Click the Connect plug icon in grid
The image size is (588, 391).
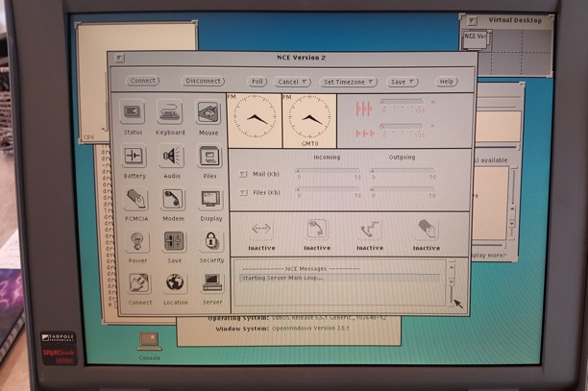coord(139,283)
